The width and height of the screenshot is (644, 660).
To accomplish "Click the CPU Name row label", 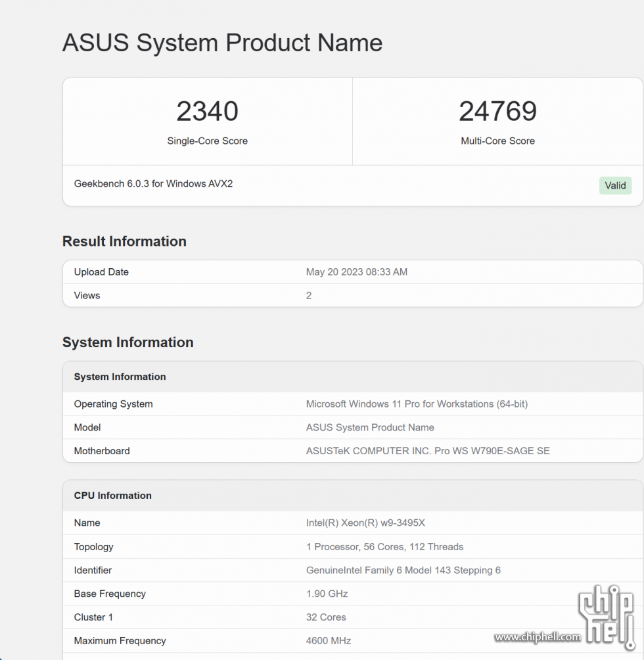I will tap(87, 523).
